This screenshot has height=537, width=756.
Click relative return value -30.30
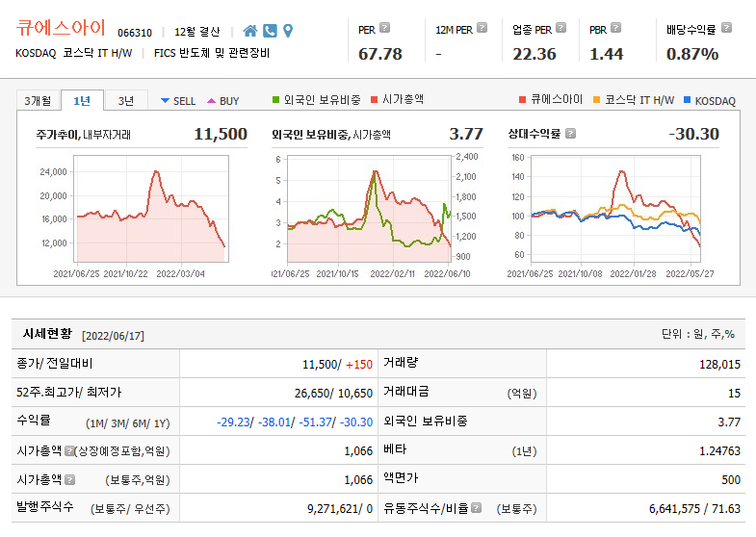coord(693,134)
